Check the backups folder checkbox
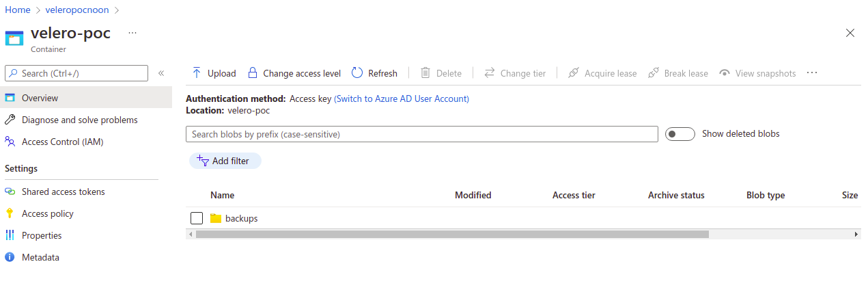 tap(197, 218)
